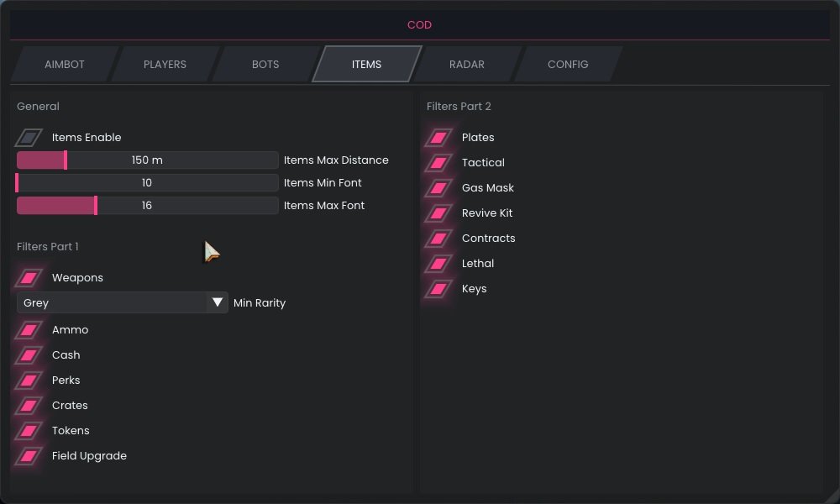Image resolution: width=840 pixels, height=504 pixels.
Task: Click the Lethal filter icon
Action: point(438,263)
